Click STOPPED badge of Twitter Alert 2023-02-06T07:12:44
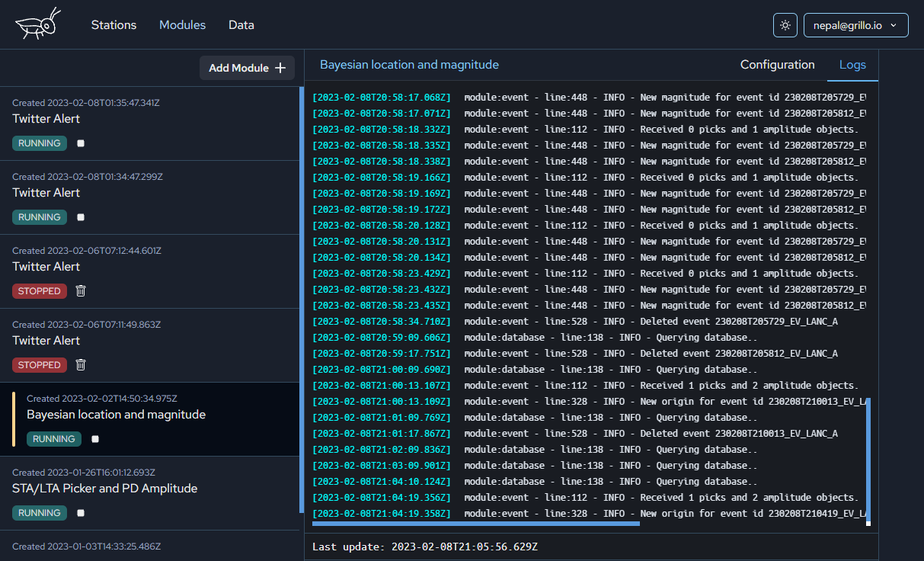This screenshot has height=561, width=924. (x=40, y=291)
